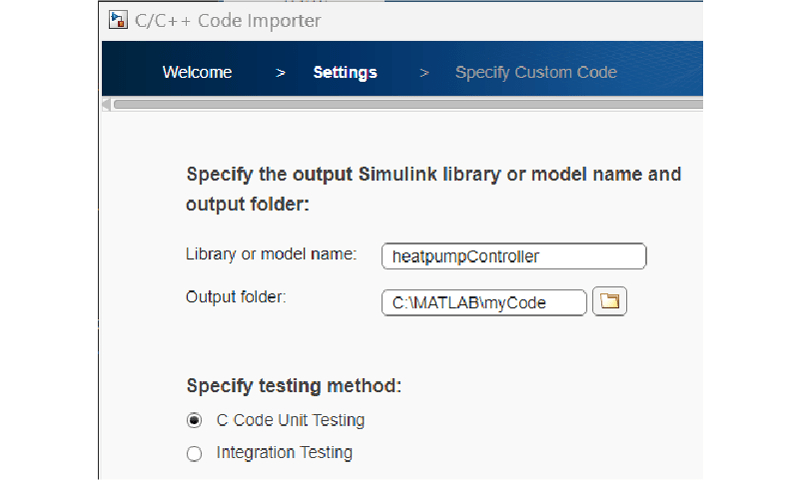Click the Output folder path field
The height and width of the screenshot is (480, 800).
coord(484,302)
